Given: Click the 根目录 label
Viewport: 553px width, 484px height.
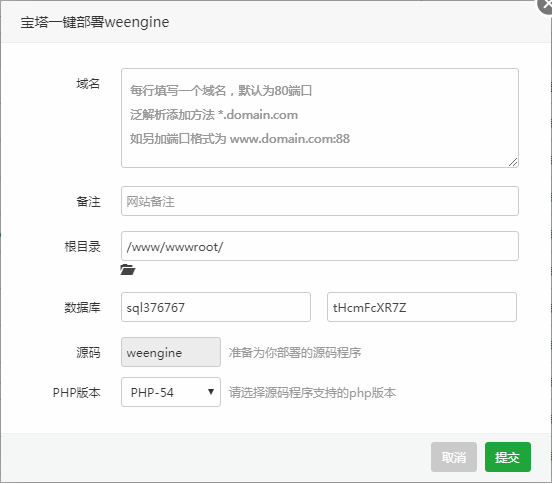Looking at the screenshot, I should pos(82,247).
